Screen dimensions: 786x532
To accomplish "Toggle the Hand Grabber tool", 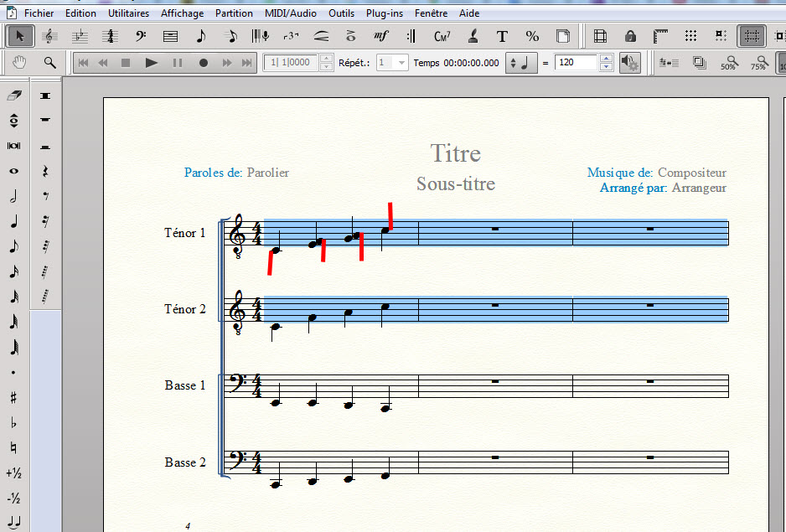I will click(x=20, y=63).
